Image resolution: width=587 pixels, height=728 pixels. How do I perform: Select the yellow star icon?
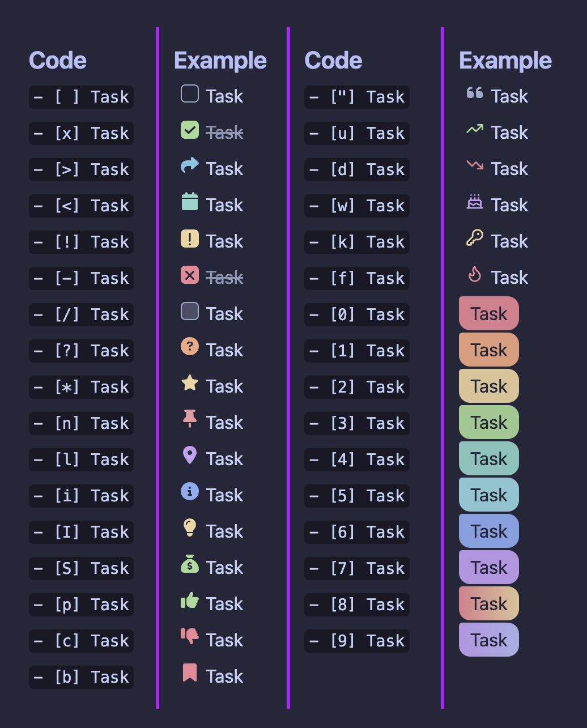[190, 383]
